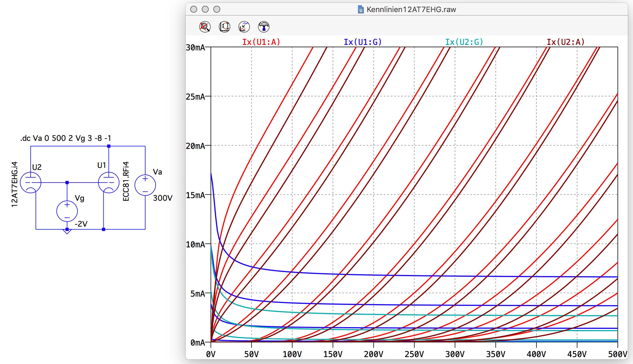This screenshot has width=633, height=364.
Task: Click the Kennlinien12AT7EHG.raw window title
Action: tap(411, 10)
